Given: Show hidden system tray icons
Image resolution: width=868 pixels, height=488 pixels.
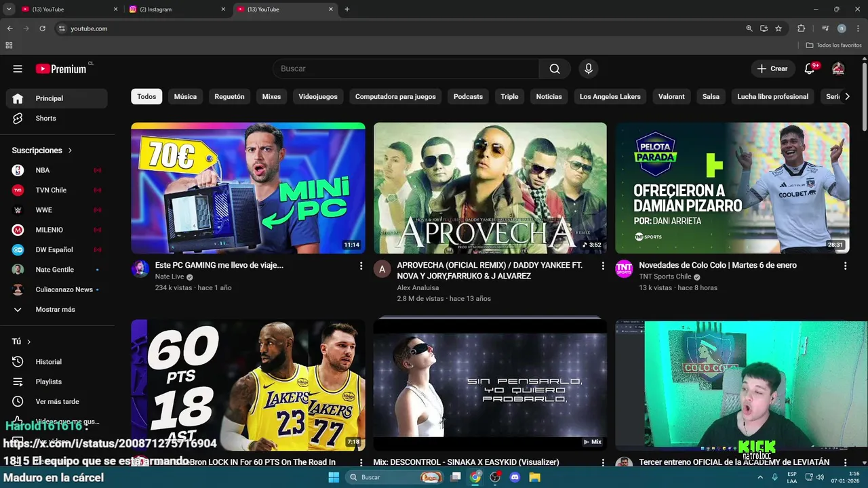Looking at the screenshot, I should pyautogui.click(x=760, y=477).
